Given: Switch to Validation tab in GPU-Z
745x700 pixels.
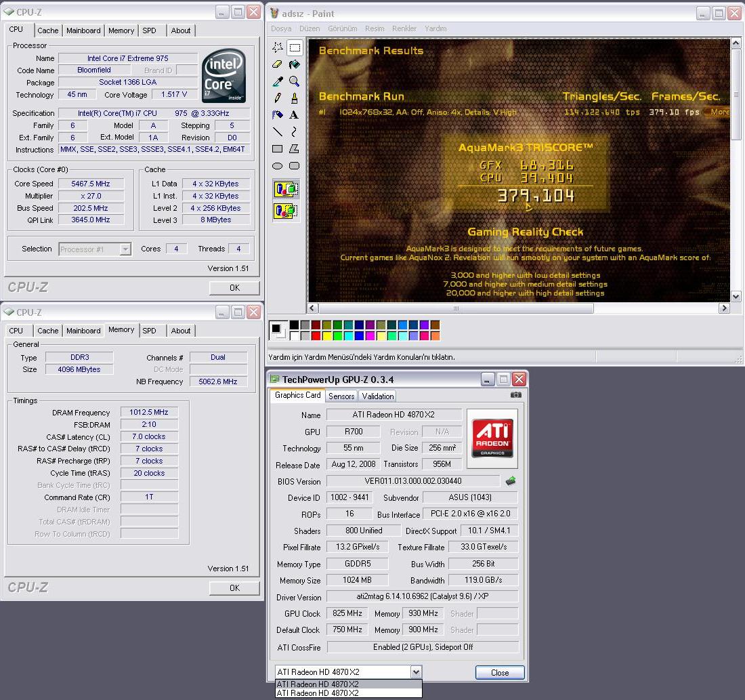Looking at the screenshot, I should pos(378,396).
